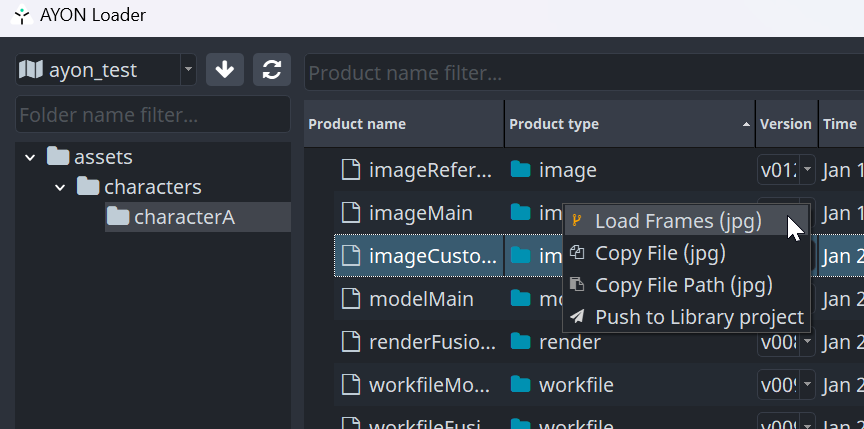Click the refresh icon button
Viewport: 864px width, 429px height.
click(x=271, y=70)
